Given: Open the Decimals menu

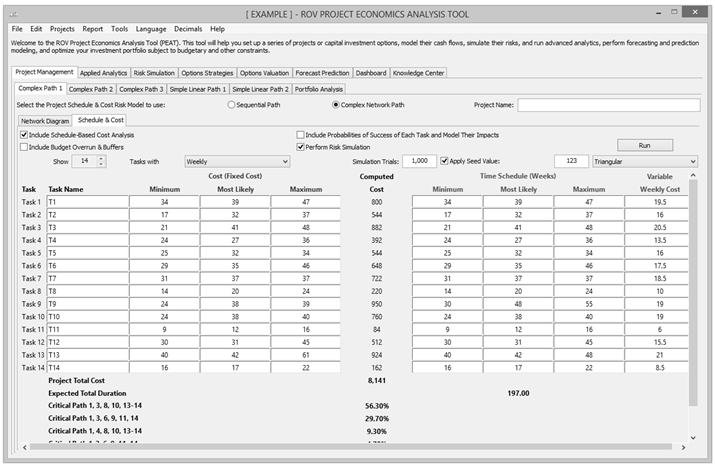Looking at the screenshot, I should [188, 29].
